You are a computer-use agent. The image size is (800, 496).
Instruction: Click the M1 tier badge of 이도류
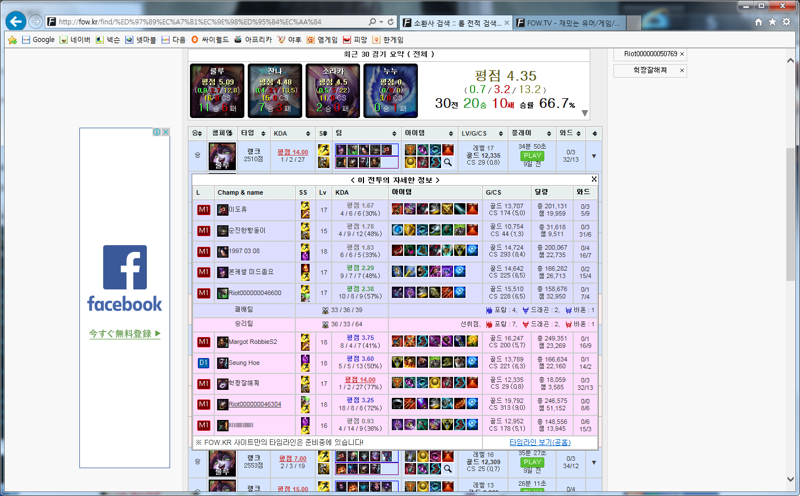[204, 210]
